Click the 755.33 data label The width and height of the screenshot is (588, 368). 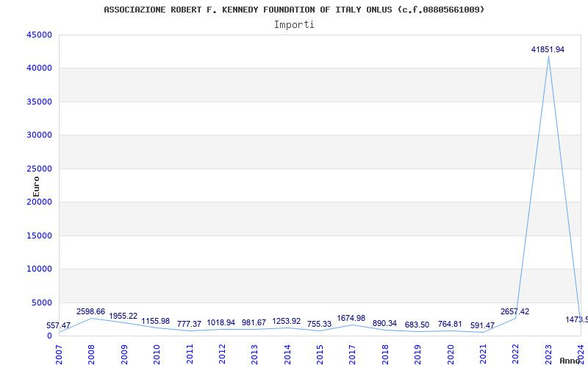click(319, 324)
